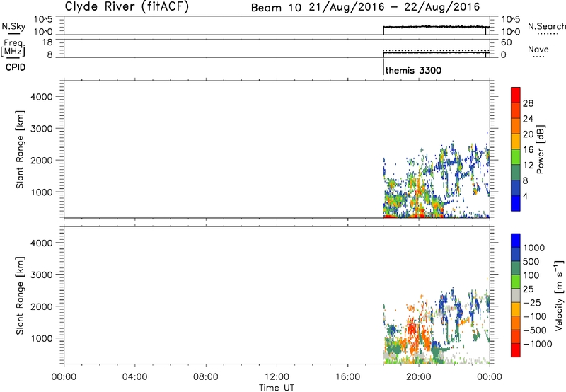Viewport: 566px width, 392px height.
Task: Click the 'Clyde River (fitACF)' title
Action: tap(127, 6)
